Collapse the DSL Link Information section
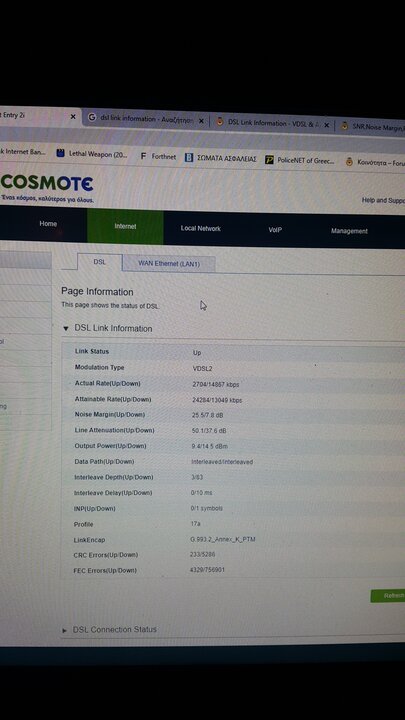The width and height of the screenshot is (405, 720). pos(66,328)
